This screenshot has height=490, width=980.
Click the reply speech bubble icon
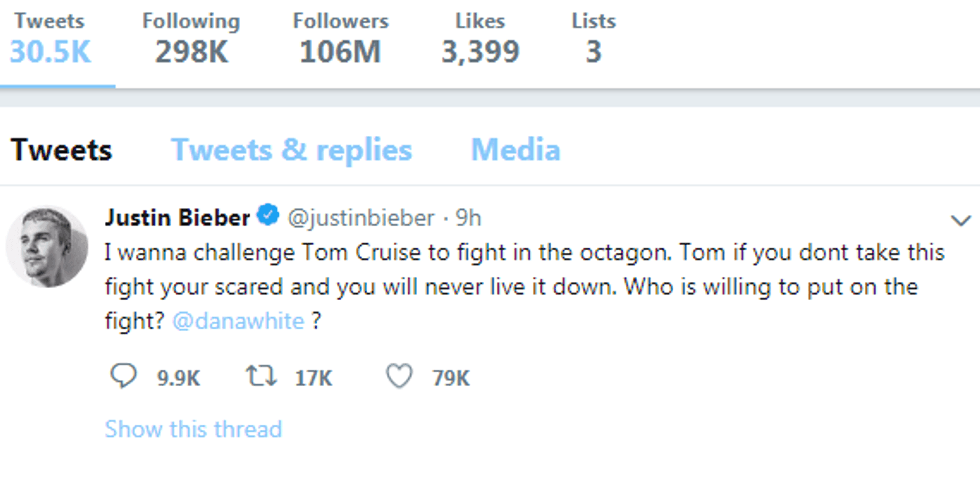(x=123, y=376)
